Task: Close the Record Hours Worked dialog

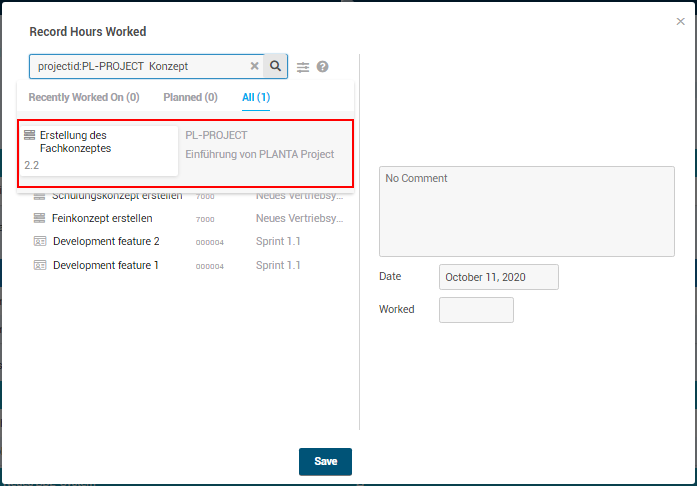Action: (681, 22)
